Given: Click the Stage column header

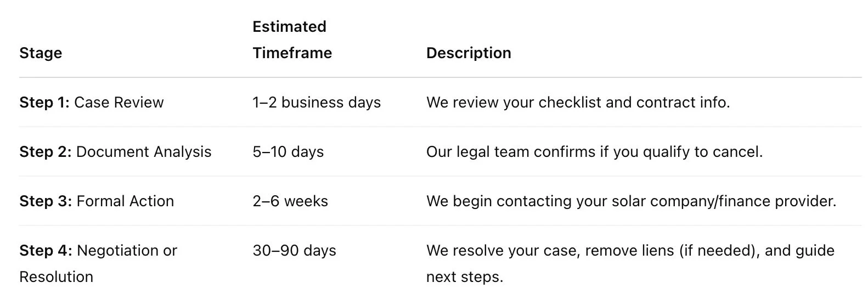Looking at the screenshot, I should coord(41,53).
